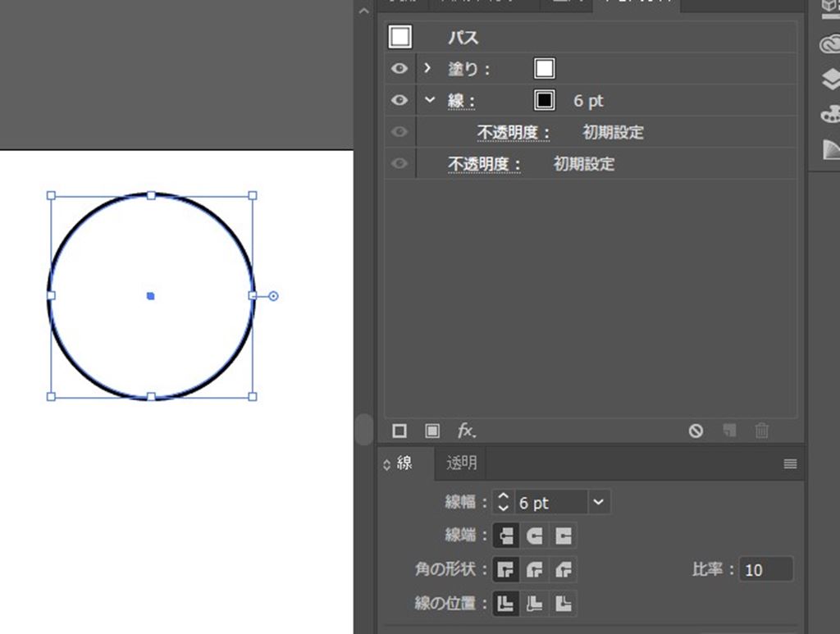Click the Add New Stroke icon
The image size is (840, 634).
(x=399, y=431)
